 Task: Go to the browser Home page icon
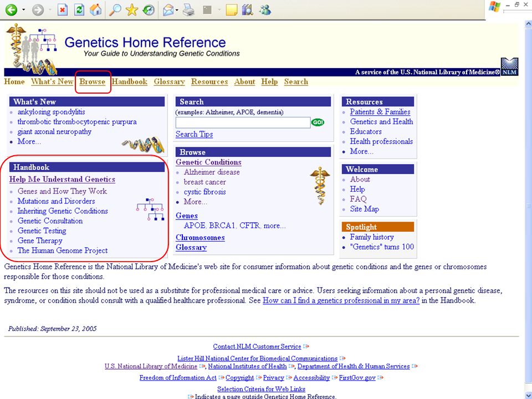coord(96,9)
